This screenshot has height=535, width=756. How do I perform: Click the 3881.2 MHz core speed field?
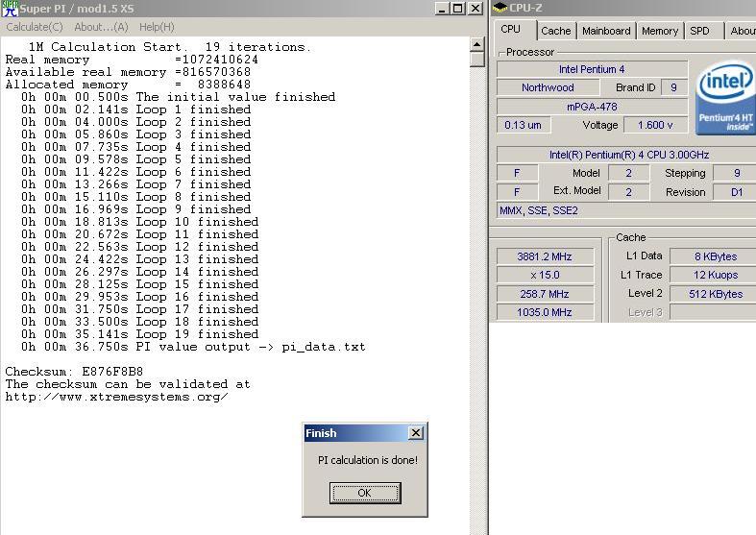click(x=545, y=256)
